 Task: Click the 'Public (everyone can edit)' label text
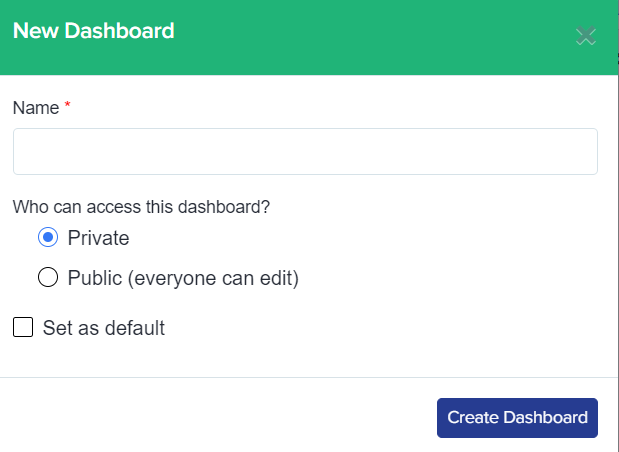pyautogui.click(x=183, y=278)
